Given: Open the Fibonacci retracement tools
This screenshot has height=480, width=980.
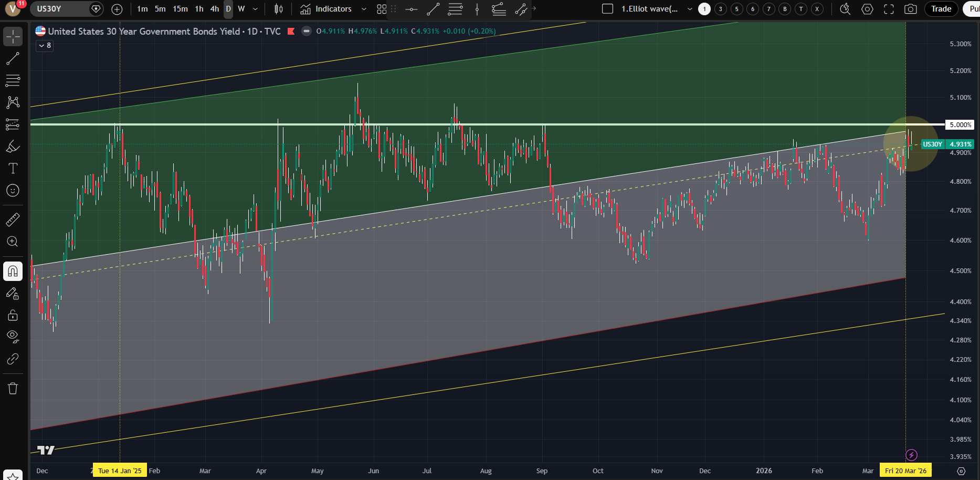Looking at the screenshot, I should pyautogui.click(x=13, y=80).
